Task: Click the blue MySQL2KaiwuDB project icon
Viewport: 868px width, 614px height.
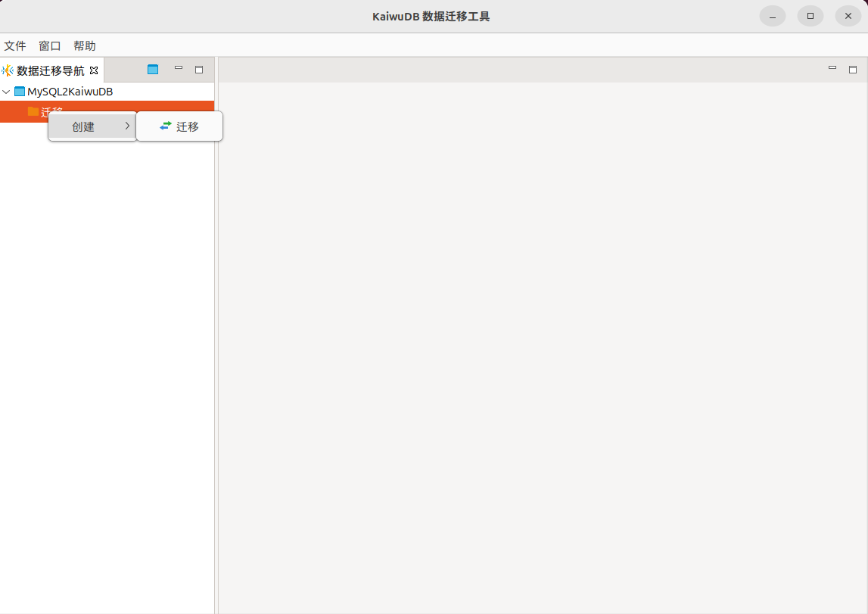Action: (20, 92)
